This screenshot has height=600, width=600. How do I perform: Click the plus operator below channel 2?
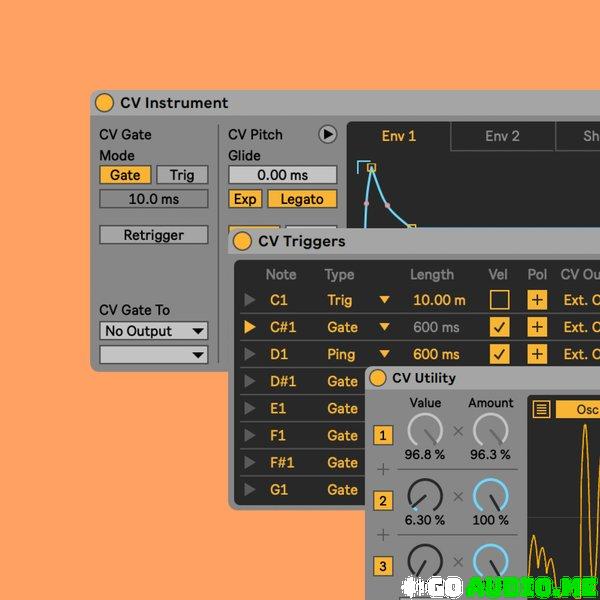point(383,535)
